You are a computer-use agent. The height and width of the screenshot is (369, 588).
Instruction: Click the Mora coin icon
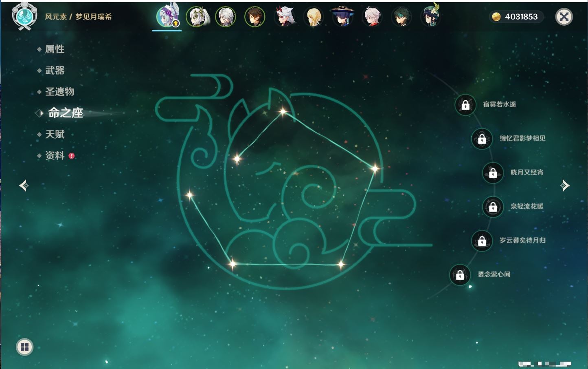click(496, 17)
